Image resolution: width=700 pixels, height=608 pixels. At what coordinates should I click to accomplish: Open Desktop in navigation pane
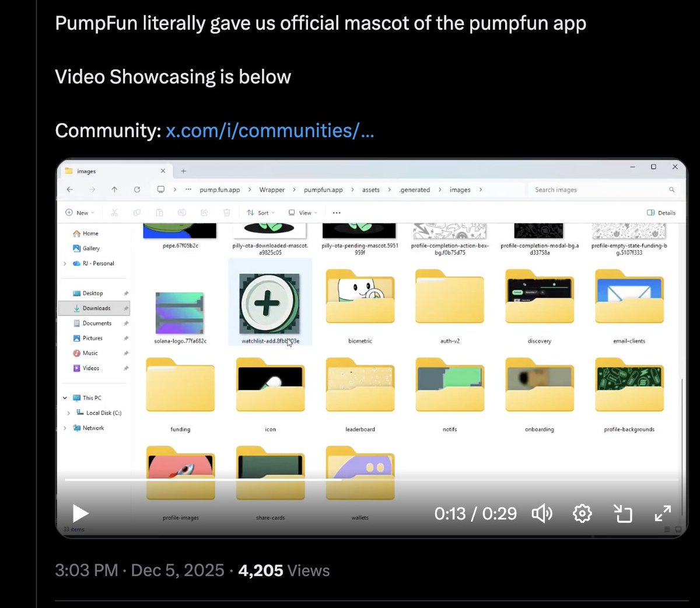[87, 293]
